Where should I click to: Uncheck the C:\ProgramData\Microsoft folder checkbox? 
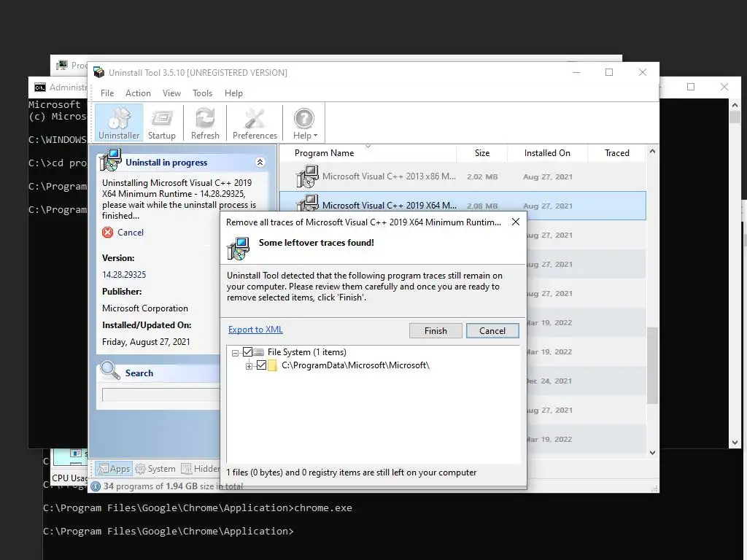pos(261,365)
